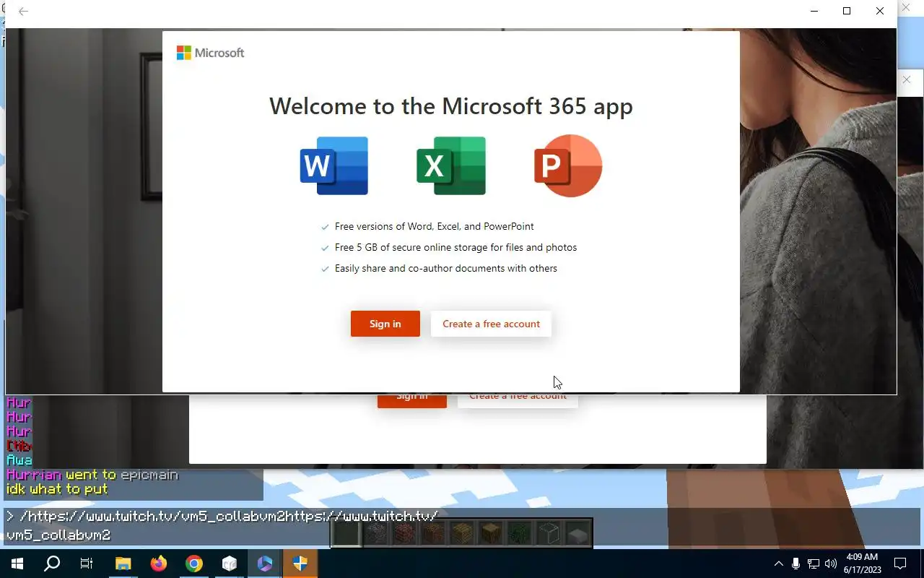Click the Word app icon
Image resolution: width=924 pixels, height=578 pixels.
[334, 165]
